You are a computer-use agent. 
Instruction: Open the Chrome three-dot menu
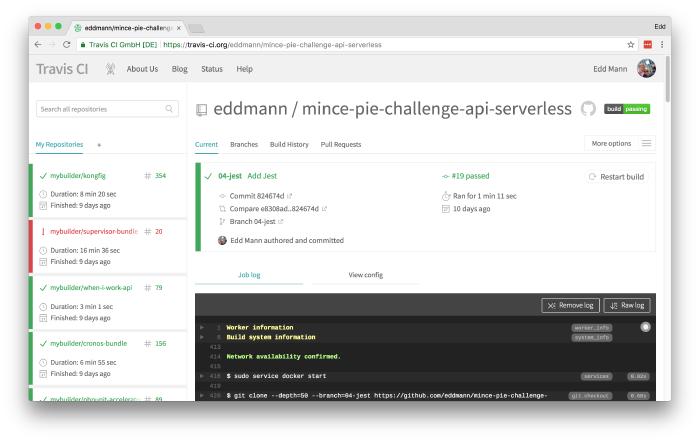tap(662, 45)
